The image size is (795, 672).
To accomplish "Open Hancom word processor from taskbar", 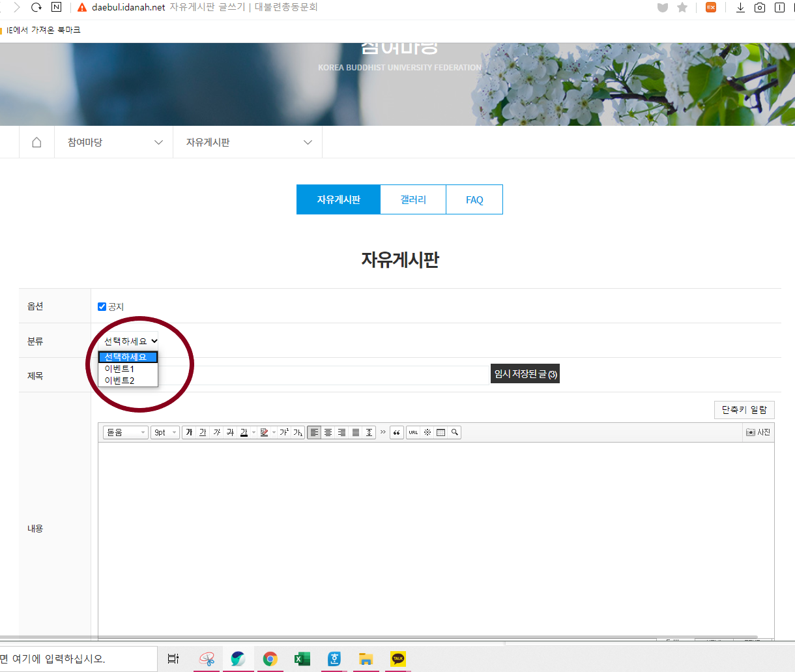I will click(x=334, y=659).
